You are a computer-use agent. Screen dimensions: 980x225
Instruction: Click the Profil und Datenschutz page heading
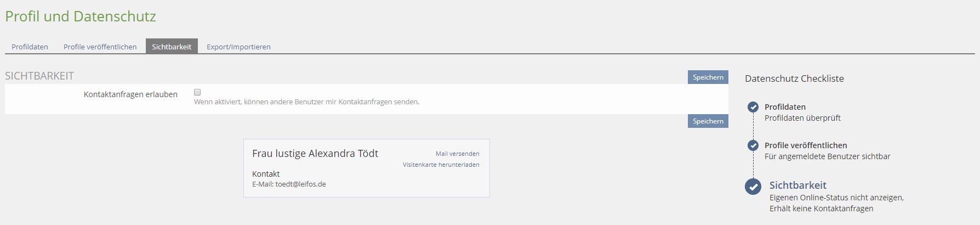point(81,16)
